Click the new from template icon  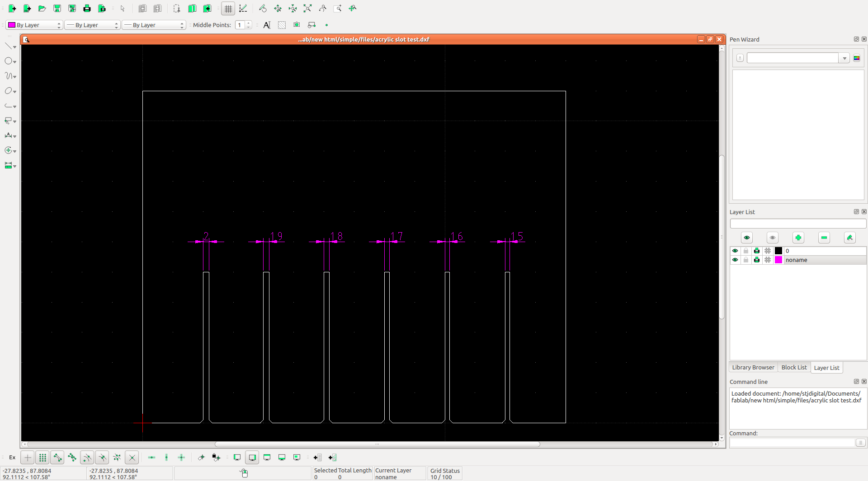click(x=27, y=8)
